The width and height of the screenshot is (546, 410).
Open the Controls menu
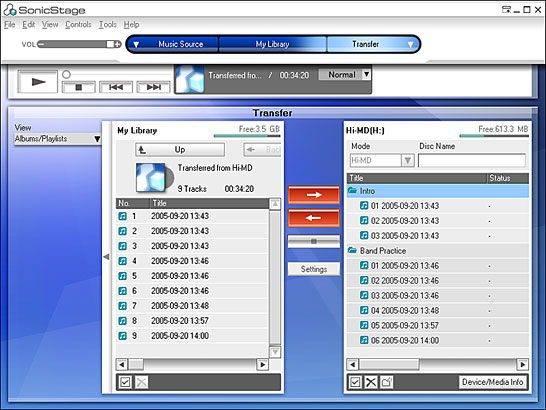(x=78, y=24)
